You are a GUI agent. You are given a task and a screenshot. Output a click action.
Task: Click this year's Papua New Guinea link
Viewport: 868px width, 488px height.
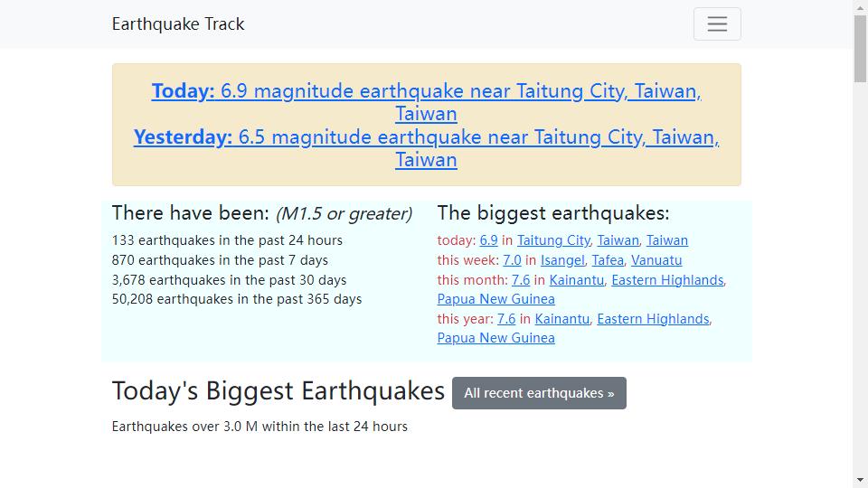click(495, 338)
